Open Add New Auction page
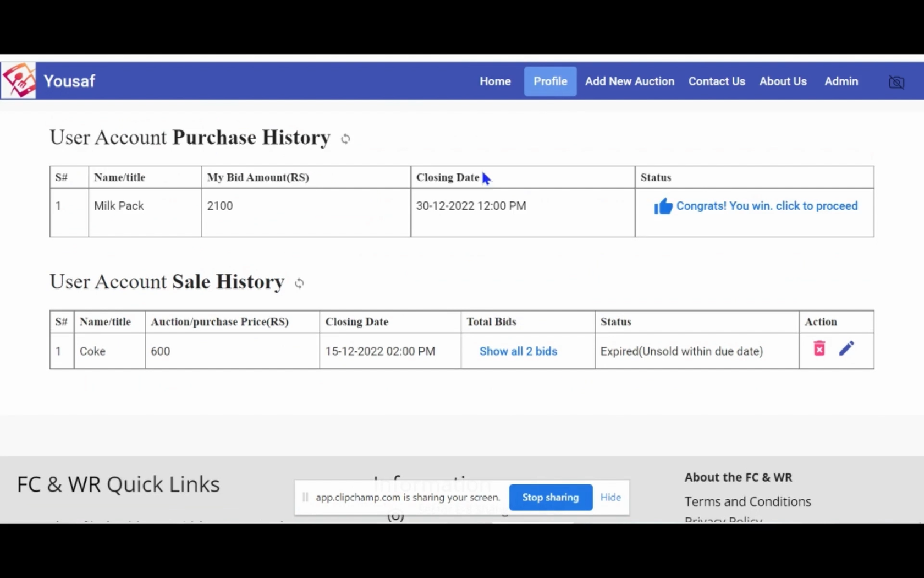The width and height of the screenshot is (924, 578). [629, 81]
